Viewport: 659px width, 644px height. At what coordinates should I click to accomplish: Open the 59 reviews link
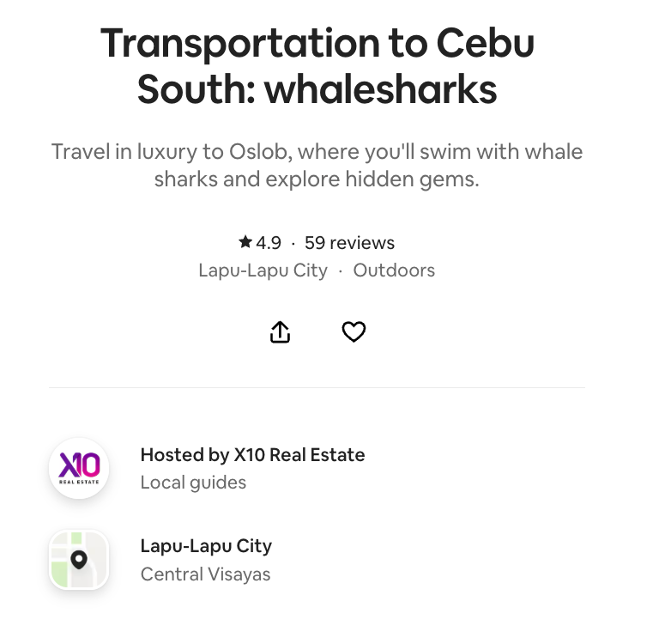(x=349, y=243)
